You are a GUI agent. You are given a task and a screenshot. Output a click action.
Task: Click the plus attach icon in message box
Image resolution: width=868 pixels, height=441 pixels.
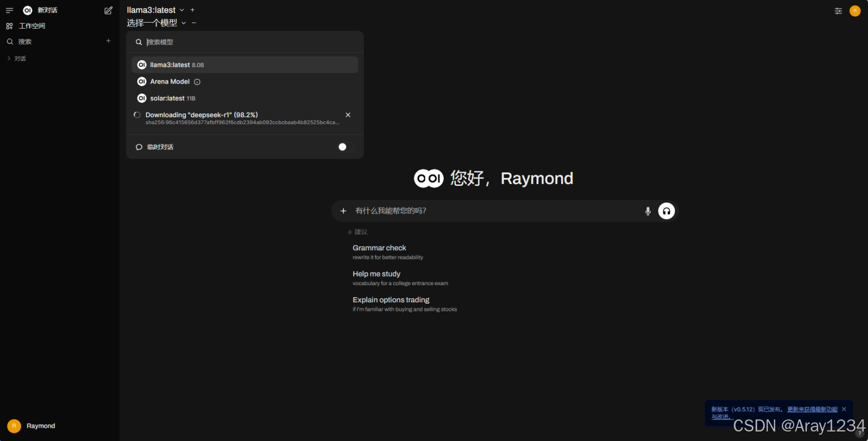343,211
